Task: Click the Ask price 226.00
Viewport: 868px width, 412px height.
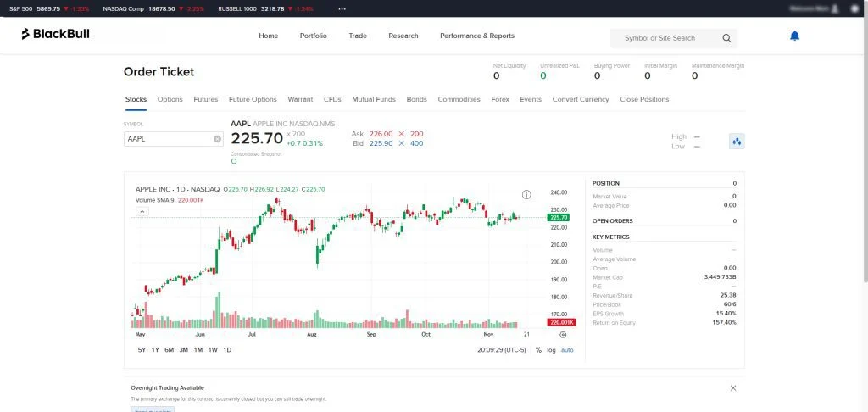Action: point(381,134)
